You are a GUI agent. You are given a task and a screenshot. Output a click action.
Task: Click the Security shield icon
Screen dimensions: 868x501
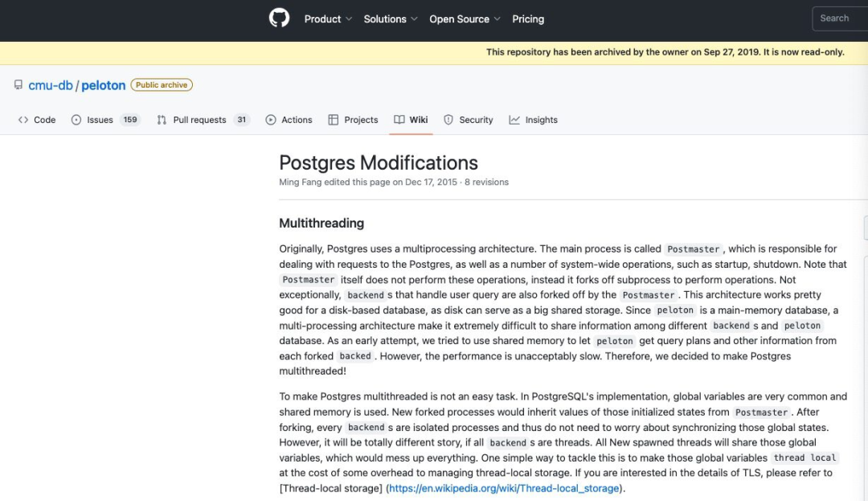(x=448, y=120)
